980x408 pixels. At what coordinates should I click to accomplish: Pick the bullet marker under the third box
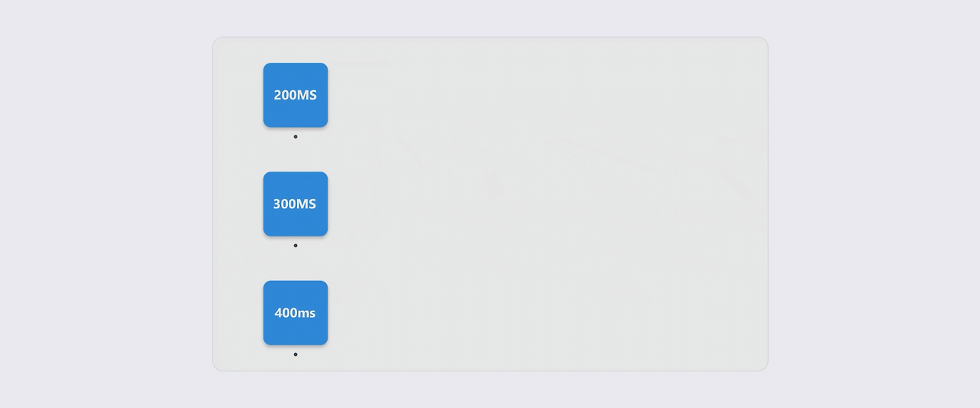click(x=296, y=354)
